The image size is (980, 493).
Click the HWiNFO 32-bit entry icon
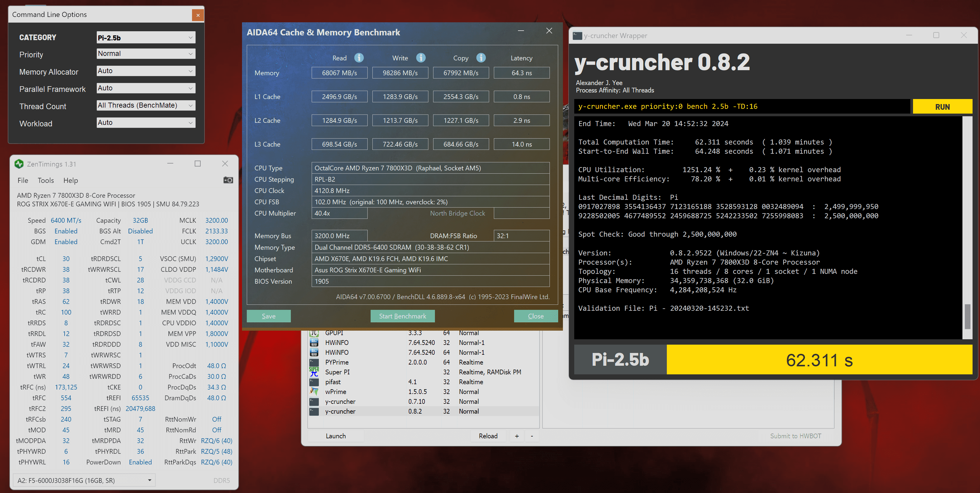pos(314,343)
